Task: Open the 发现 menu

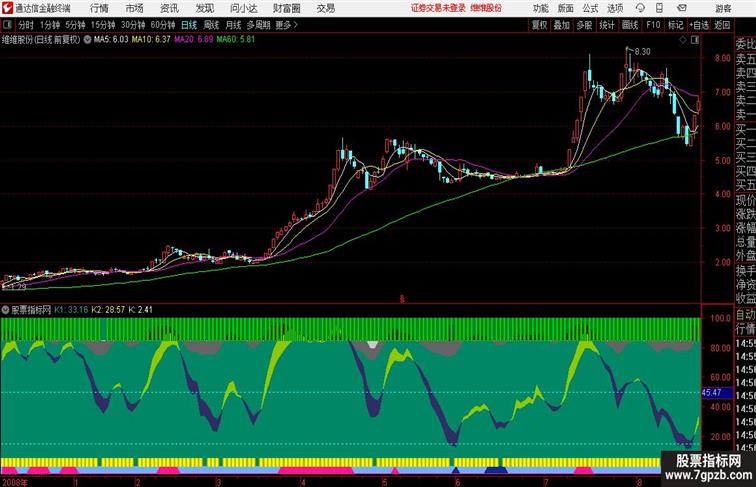Action: [x=204, y=8]
